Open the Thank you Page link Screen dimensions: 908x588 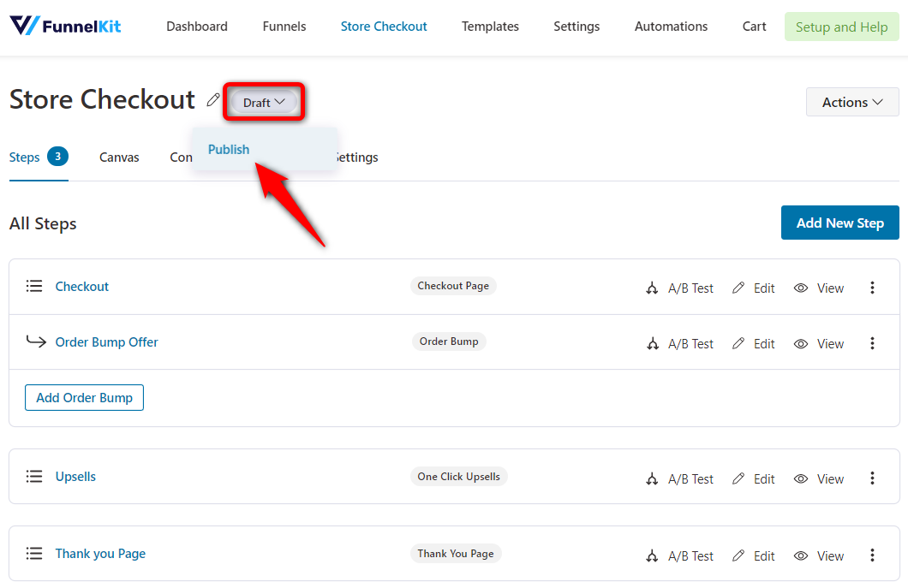point(101,554)
